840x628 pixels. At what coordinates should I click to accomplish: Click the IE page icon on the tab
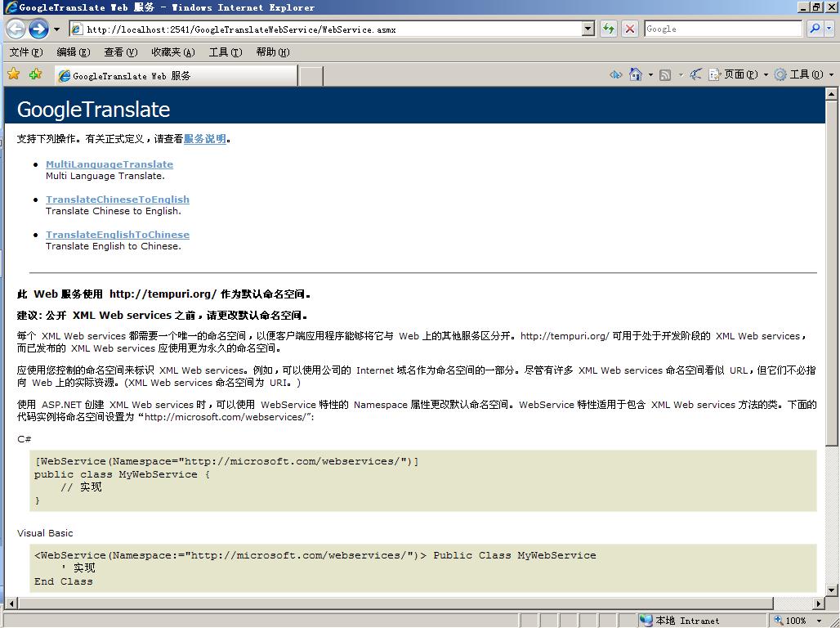click(x=65, y=76)
